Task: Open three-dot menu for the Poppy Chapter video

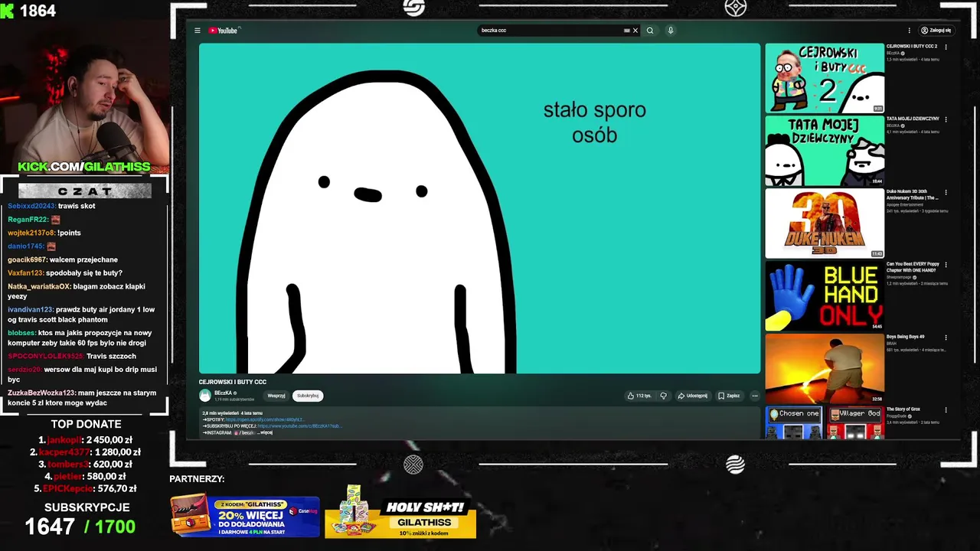Action: tap(946, 265)
